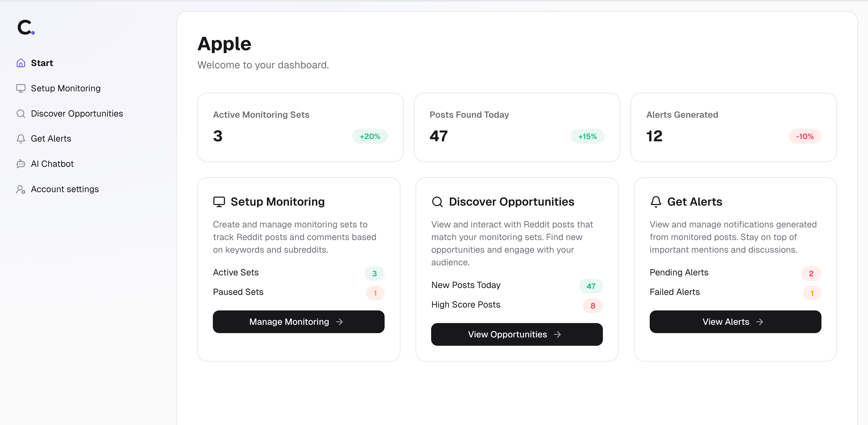Image resolution: width=868 pixels, height=425 pixels.
Task: Select the Posts Found Today stat card
Action: pos(516,127)
